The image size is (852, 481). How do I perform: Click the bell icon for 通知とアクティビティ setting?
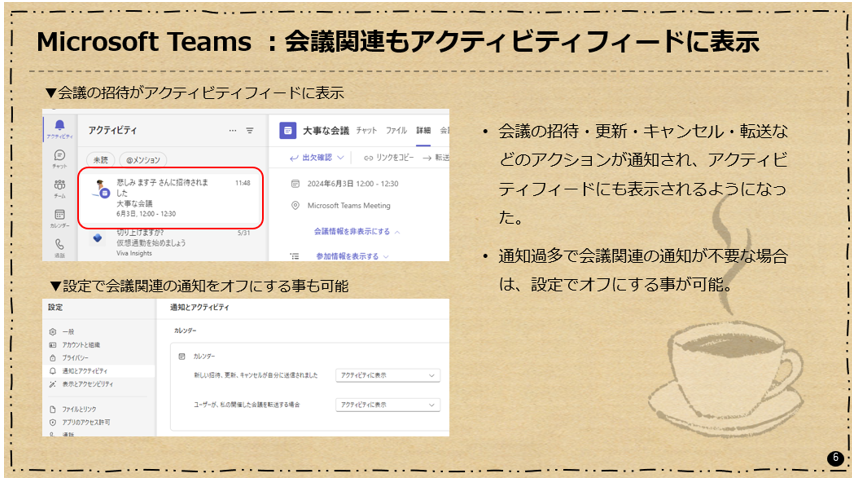[x=53, y=371]
